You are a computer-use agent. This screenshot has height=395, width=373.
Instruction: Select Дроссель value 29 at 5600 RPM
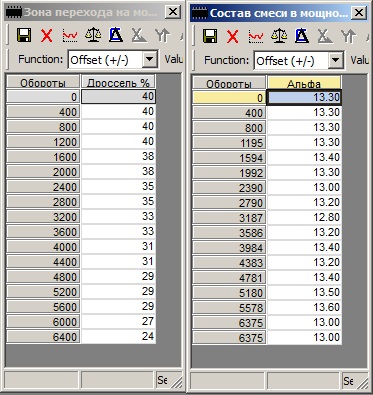pos(118,307)
